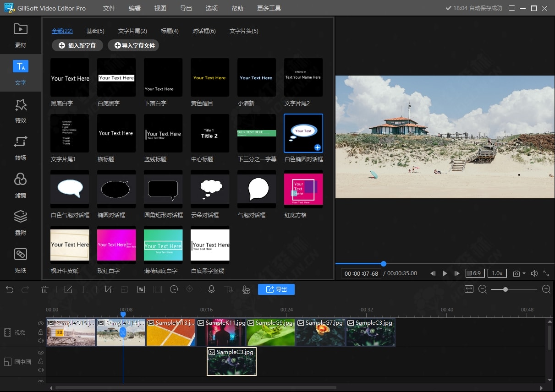Open the 转场 transitions panel
Image resolution: width=555 pixels, height=392 pixels.
pyautogui.click(x=21, y=147)
